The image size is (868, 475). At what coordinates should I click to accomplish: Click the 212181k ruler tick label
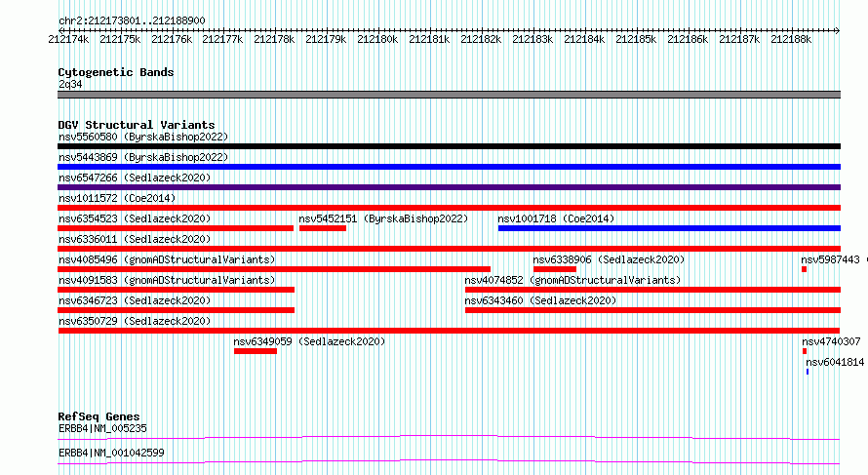[x=429, y=39]
